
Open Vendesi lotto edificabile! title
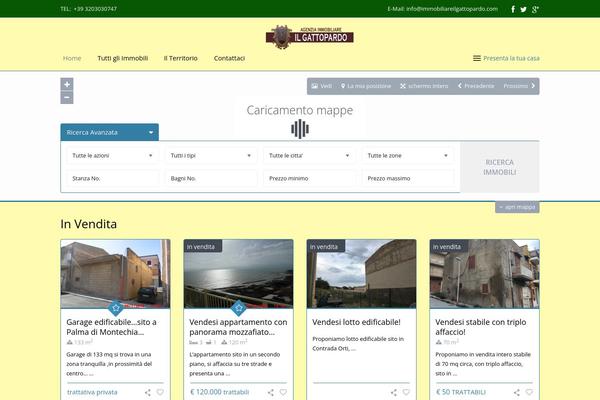[x=356, y=322]
